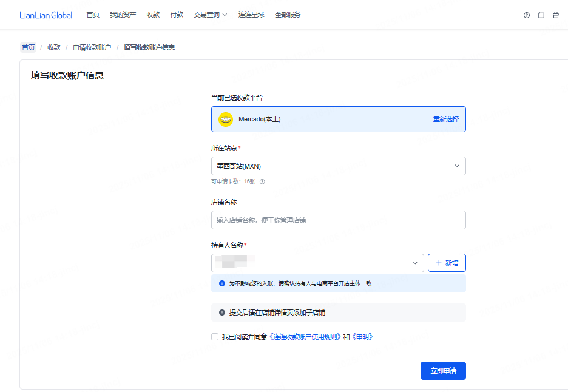Click the dark info icon beside 提交后请在店铺详情页
Viewport: 568px width, 392px height.
pos(222,313)
